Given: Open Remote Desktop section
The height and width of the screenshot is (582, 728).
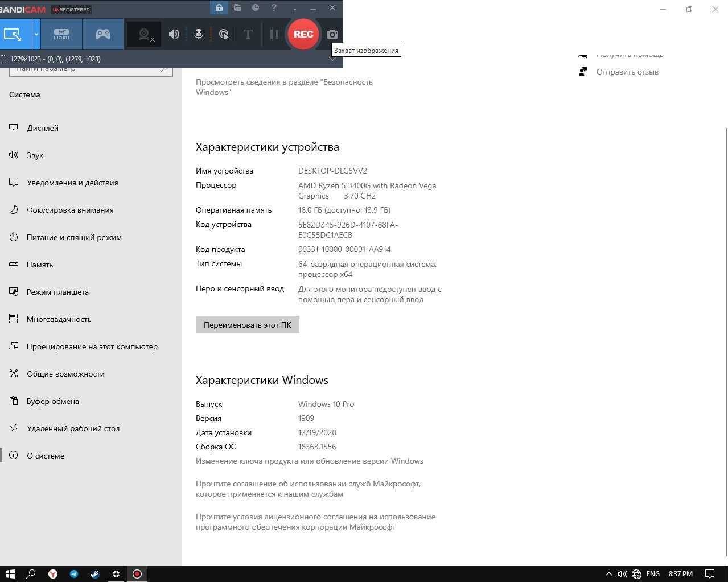Looking at the screenshot, I should (91, 428).
